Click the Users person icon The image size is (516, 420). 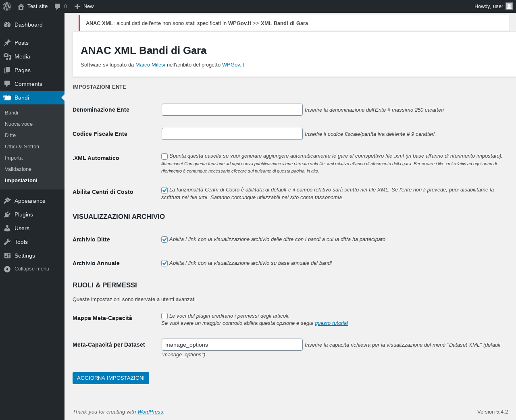point(7,228)
